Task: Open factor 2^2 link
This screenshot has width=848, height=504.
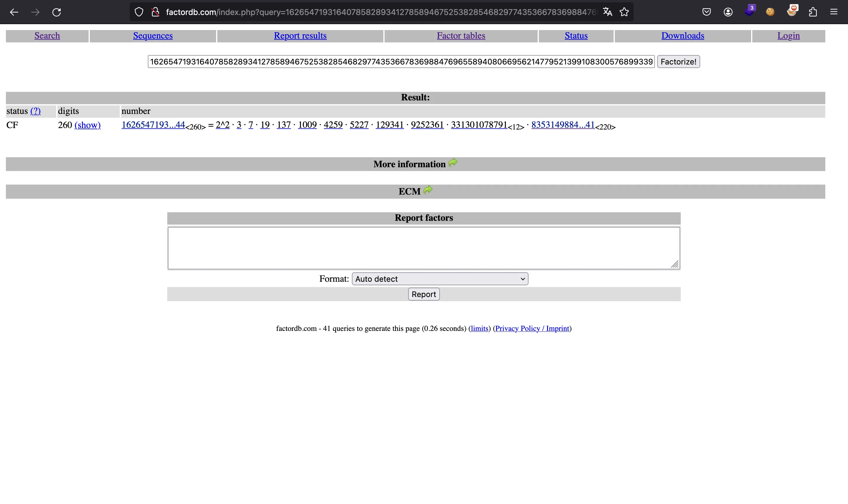Action: click(x=223, y=125)
